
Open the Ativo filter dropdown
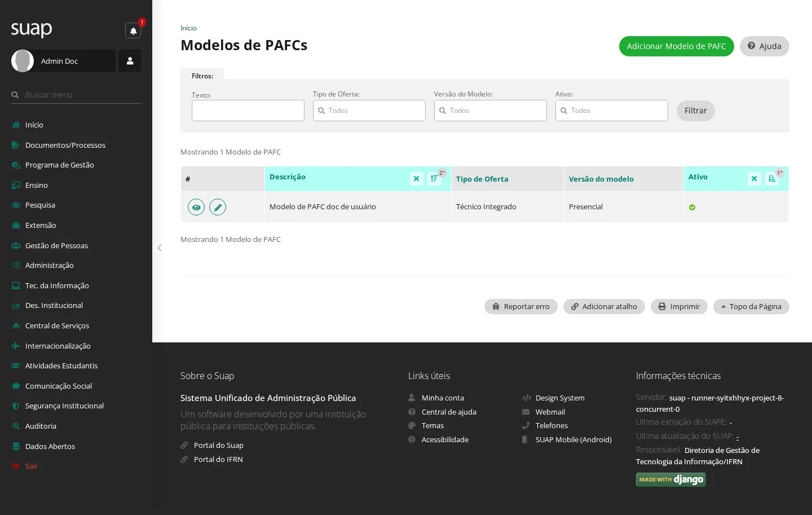point(612,111)
